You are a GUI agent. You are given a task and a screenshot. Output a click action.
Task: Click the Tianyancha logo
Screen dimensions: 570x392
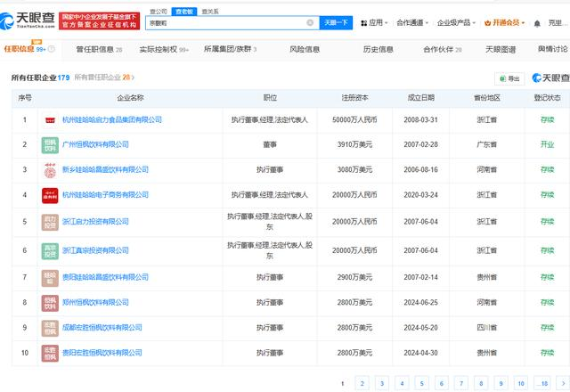tap(28, 20)
